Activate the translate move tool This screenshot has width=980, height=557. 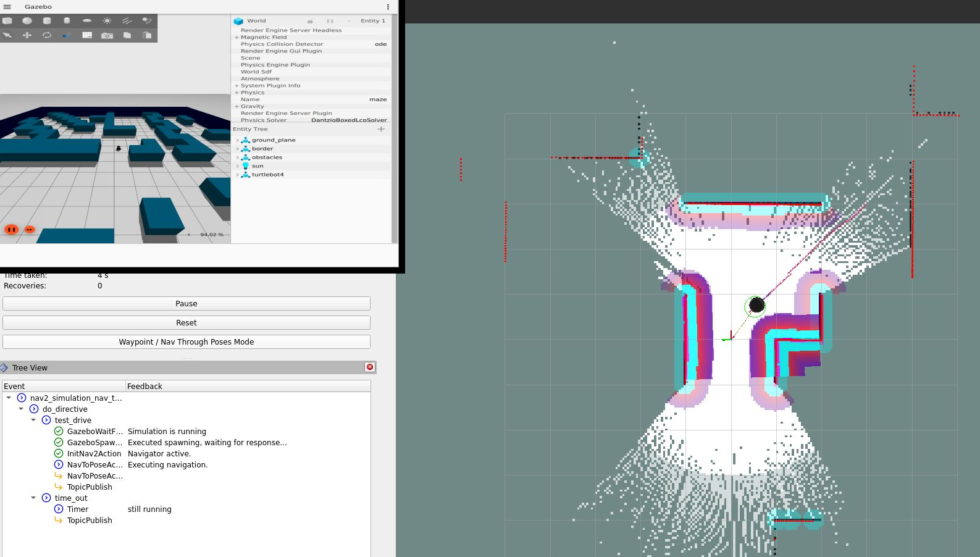click(x=27, y=35)
